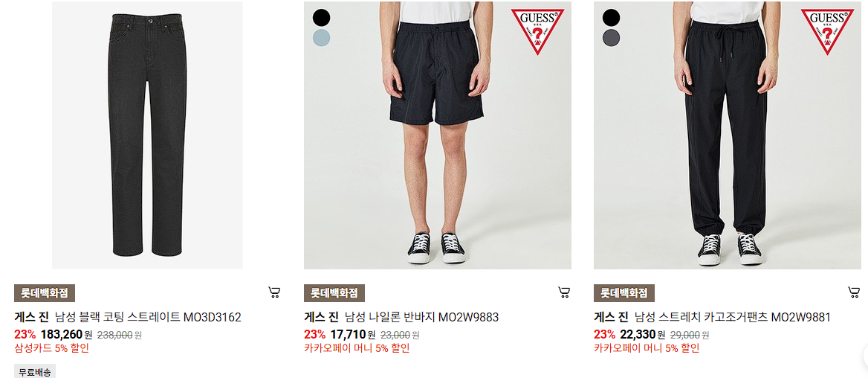Click the 무료배송 free shipping tag

click(x=35, y=372)
